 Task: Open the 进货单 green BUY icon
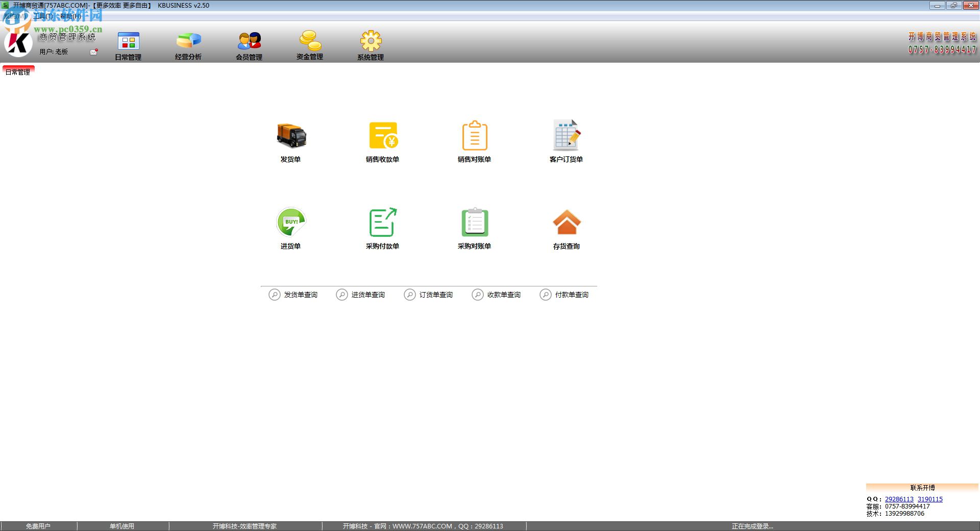[x=291, y=222]
